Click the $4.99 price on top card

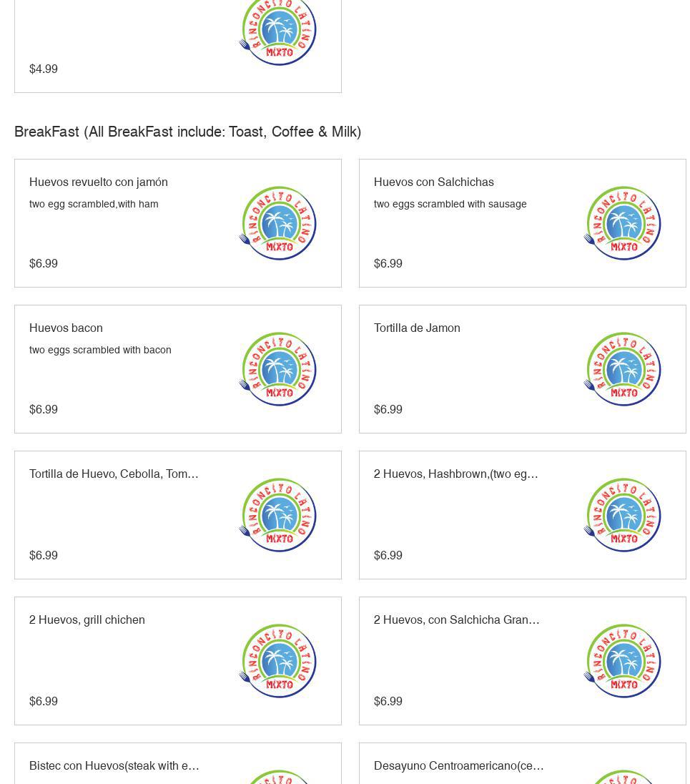tap(44, 69)
